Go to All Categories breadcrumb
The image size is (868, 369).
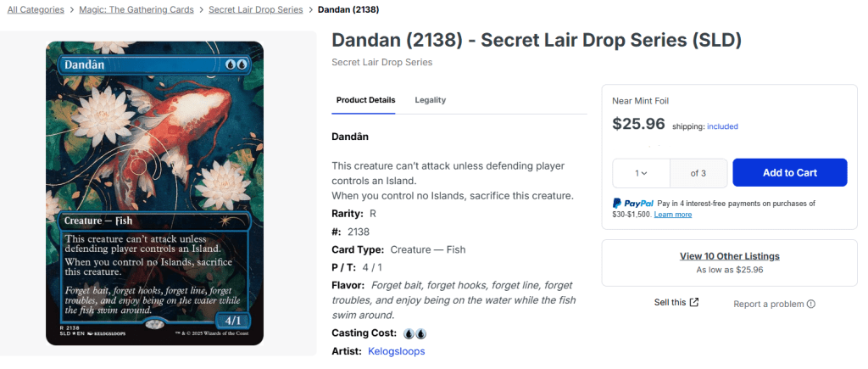(36, 10)
